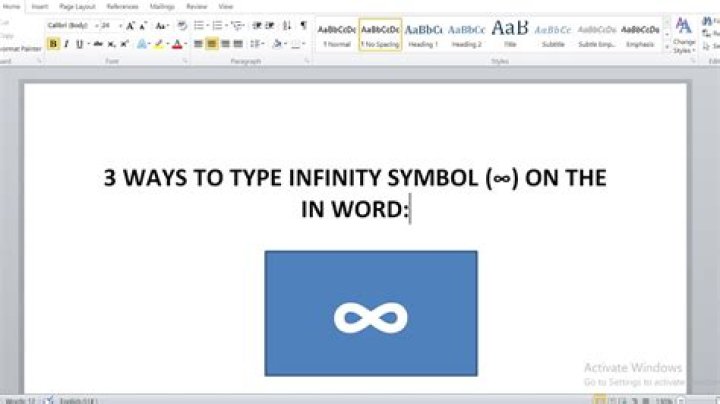Screen dimensions: 720x404
Task: Toggle the Show/Hide paragraph marks button
Action: (x=303, y=25)
